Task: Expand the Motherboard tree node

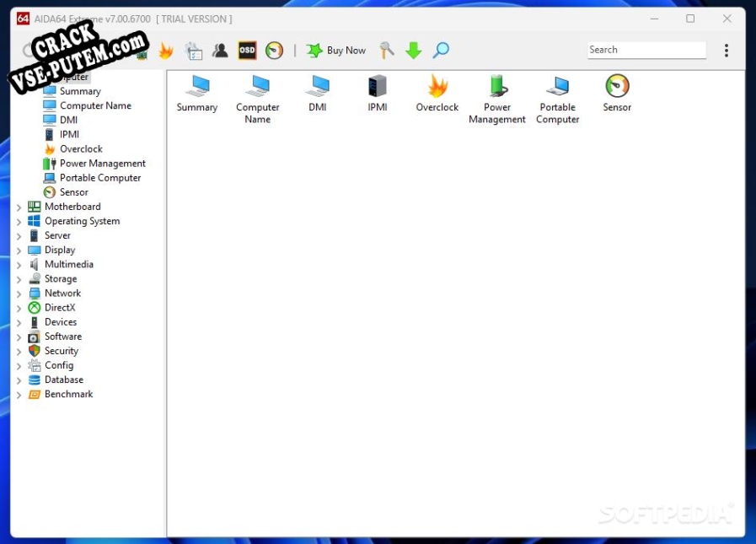Action: (x=19, y=207)
